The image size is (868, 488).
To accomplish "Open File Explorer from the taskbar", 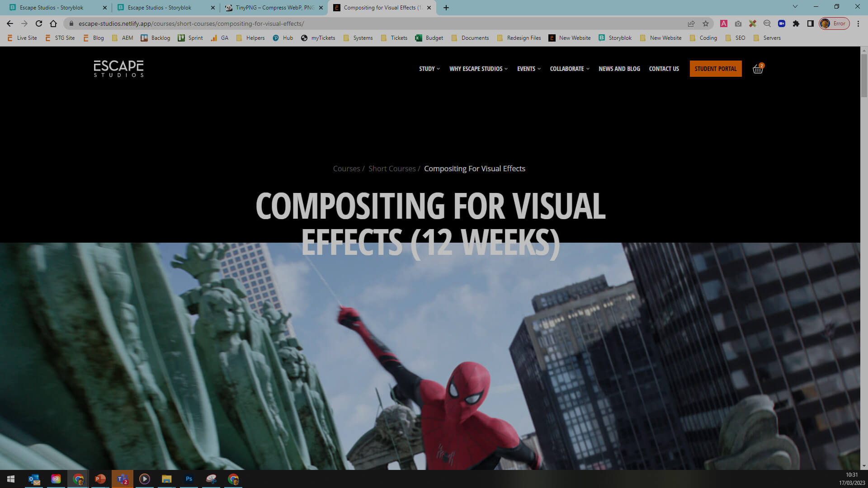I will [167, 479].
